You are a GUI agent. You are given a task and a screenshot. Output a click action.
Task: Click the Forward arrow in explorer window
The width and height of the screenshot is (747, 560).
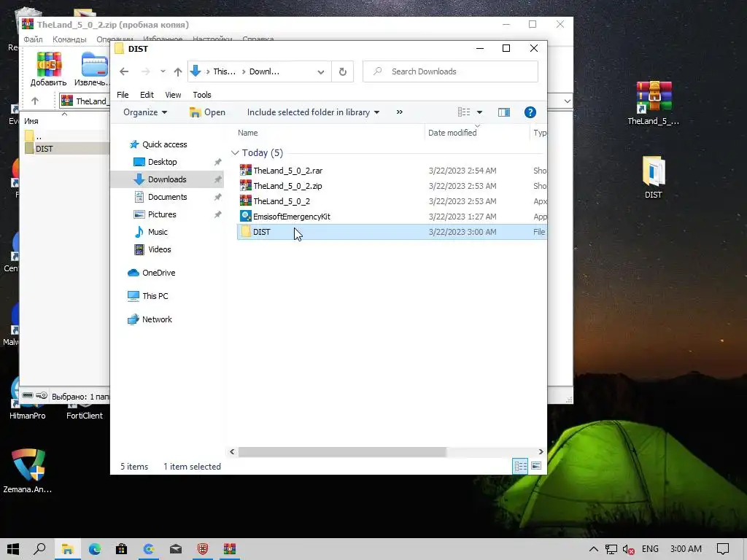point(146,71)
